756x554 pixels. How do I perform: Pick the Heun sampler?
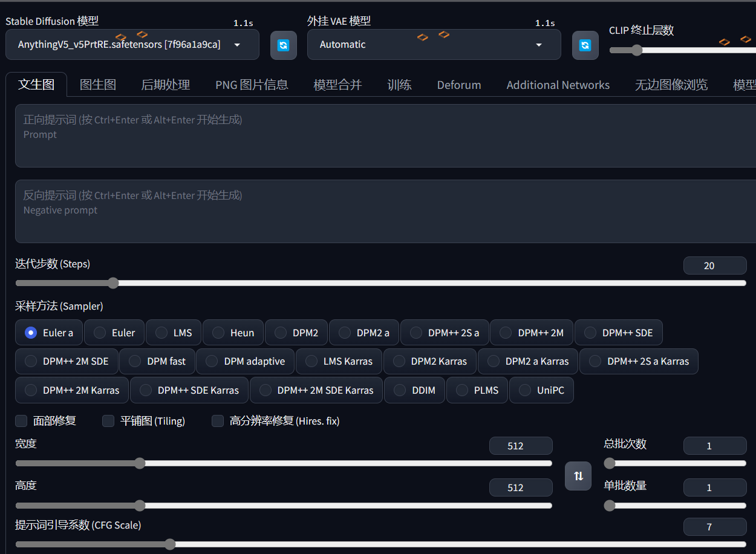pyautogui.click(x=233, y=333)
